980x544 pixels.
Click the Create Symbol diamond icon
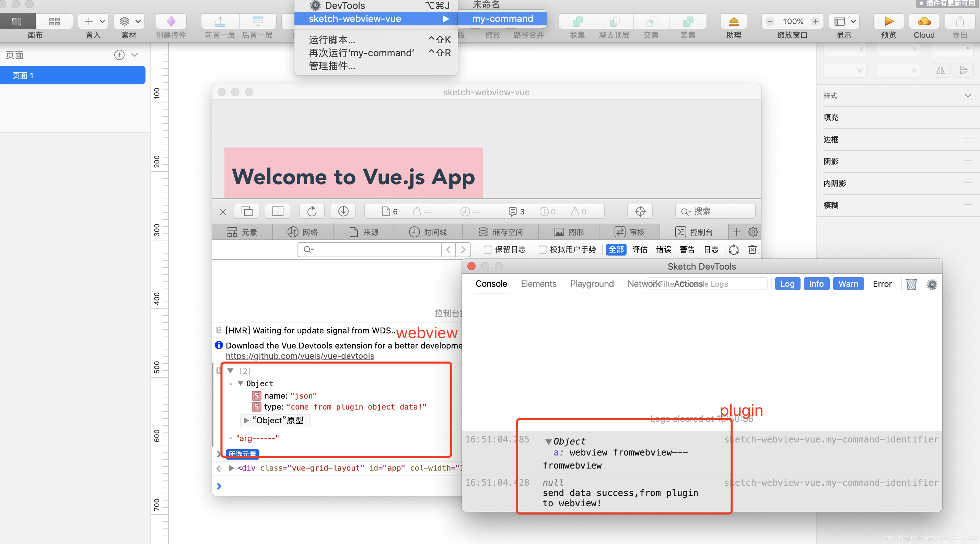pos(171,21)
